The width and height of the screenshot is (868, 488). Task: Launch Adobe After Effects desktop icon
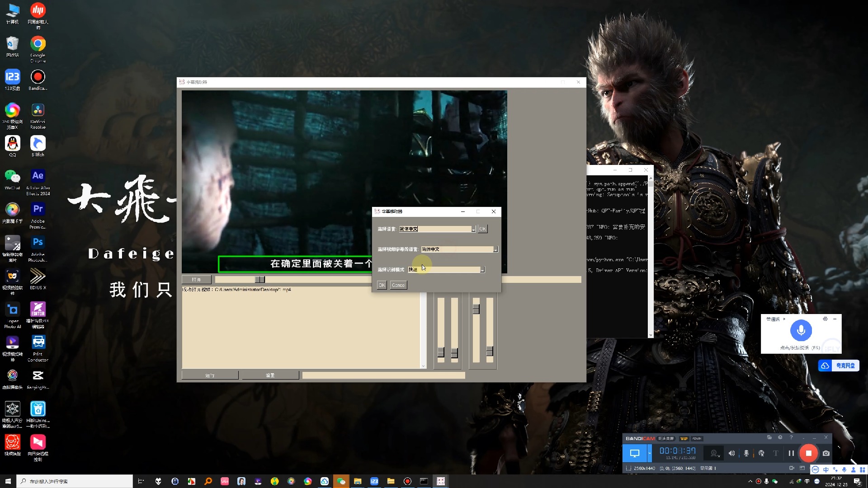tap(38, 176)
